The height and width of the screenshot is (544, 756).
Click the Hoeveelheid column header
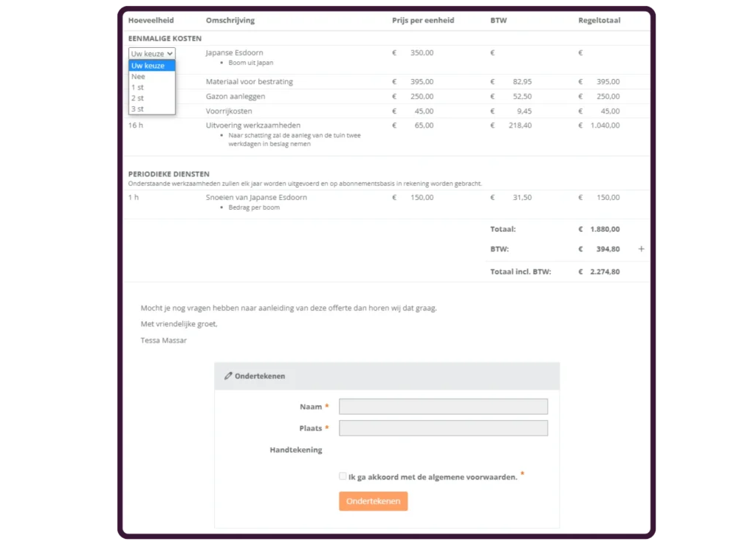click(x=150, y=21)
